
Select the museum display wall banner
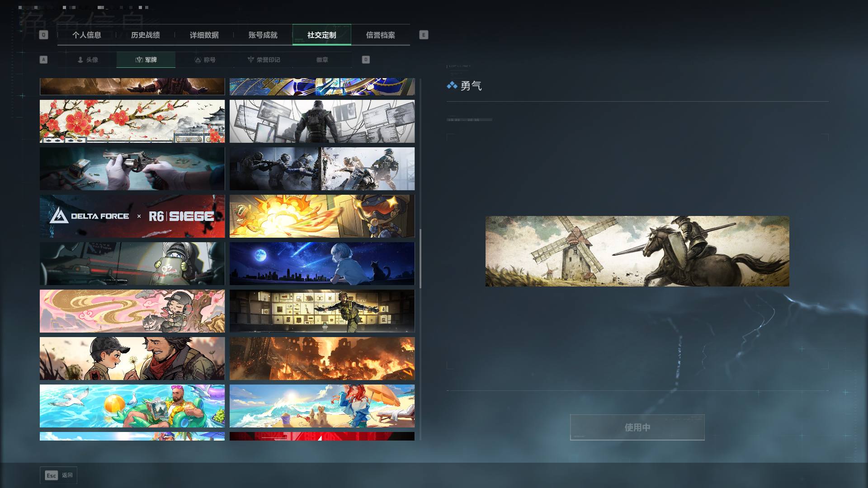click(x=322, y=311)
